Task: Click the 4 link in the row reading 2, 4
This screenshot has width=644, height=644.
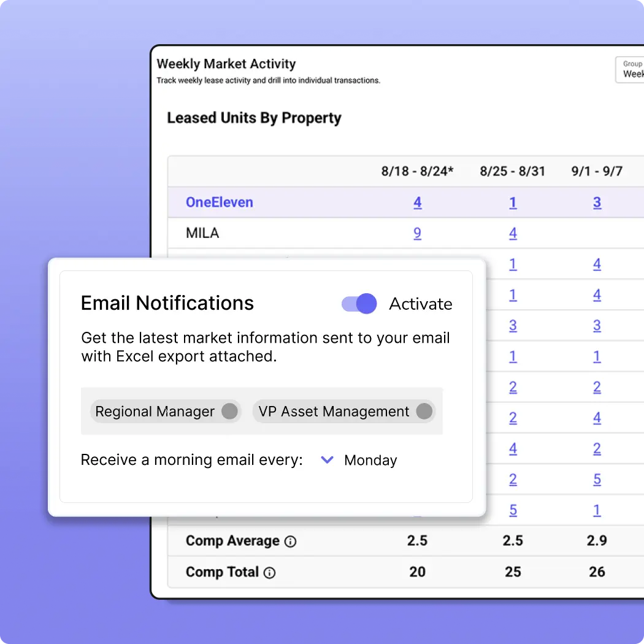Action: click(x=597, y=418)
